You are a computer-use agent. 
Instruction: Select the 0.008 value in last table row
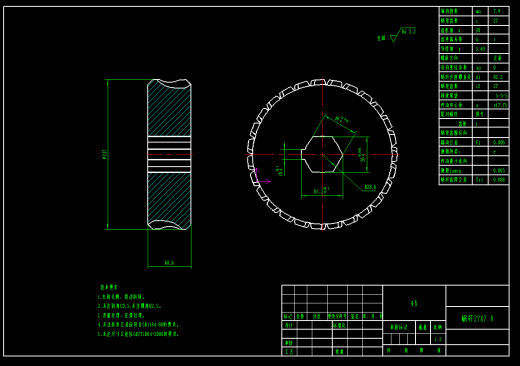coord(499,180)
